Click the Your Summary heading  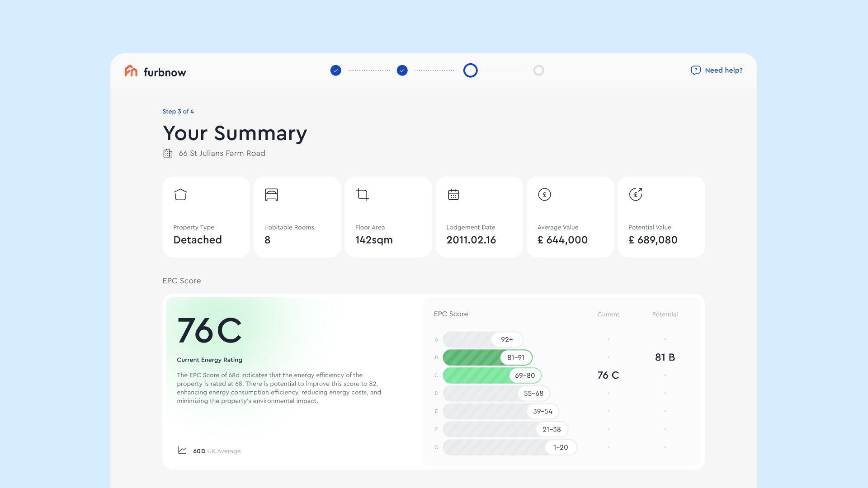(x=235, y=133)
